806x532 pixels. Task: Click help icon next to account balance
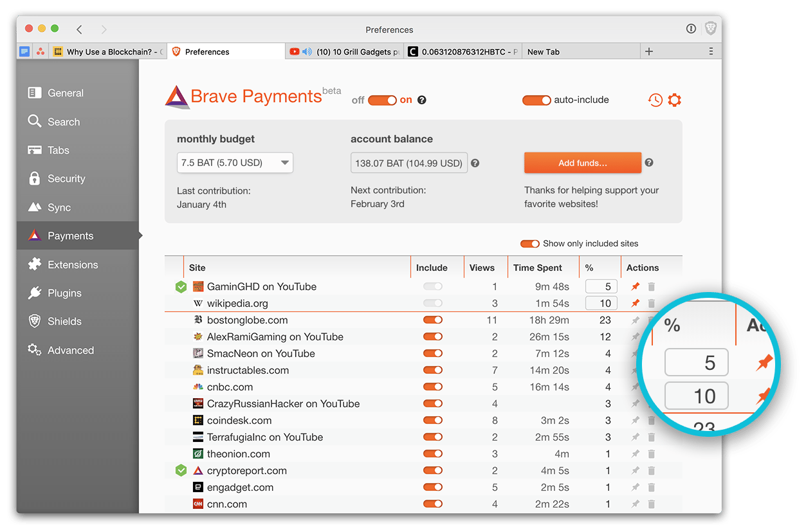[475, 163]
